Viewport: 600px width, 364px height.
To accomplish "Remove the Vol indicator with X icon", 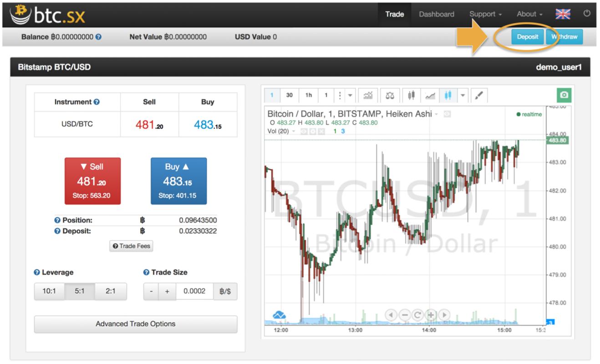I will pos(321,131).
